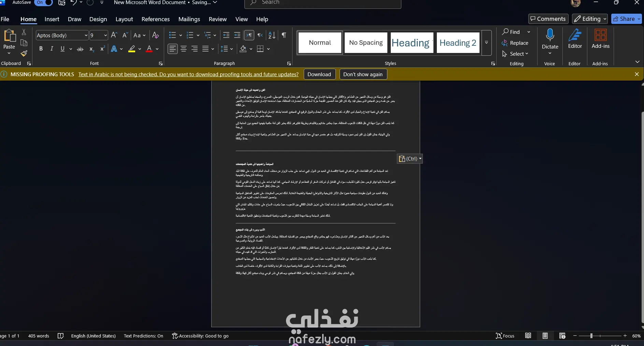644x346 pixels.
Task: Open Paragraph settings dialog launcher
Action: coord(289,64)
